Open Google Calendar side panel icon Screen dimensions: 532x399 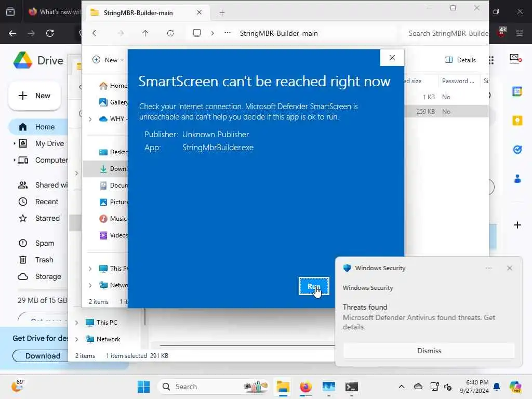tap(517, 91)
